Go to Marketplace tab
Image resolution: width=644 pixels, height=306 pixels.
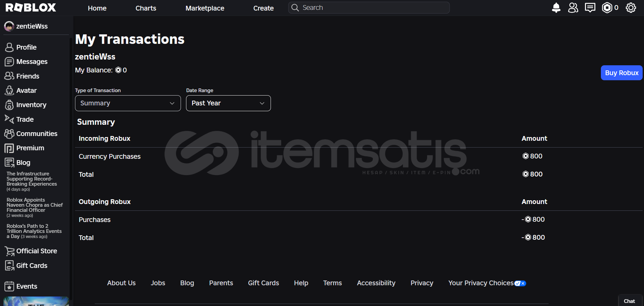[x=205, y=8]
